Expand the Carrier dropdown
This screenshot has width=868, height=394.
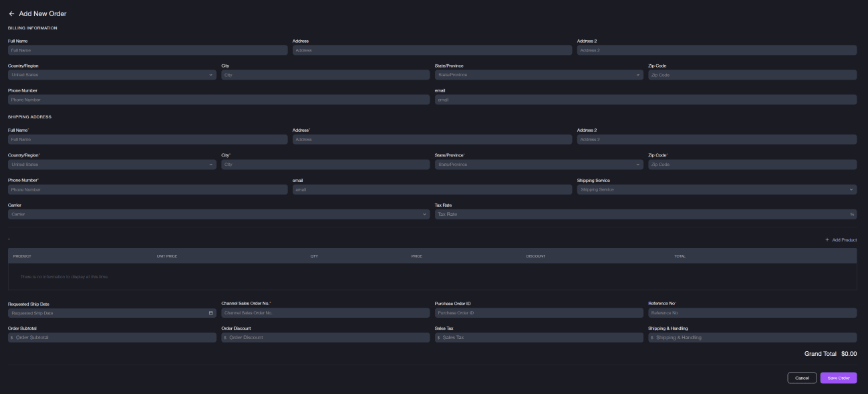217,214
